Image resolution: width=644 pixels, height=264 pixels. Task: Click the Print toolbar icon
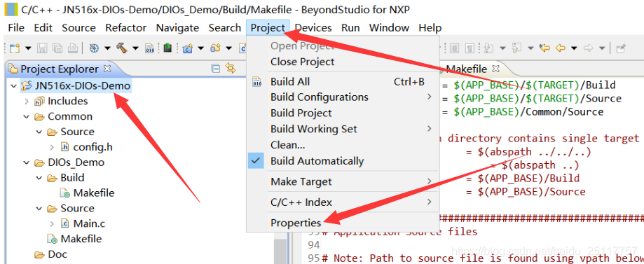[73, 48]
